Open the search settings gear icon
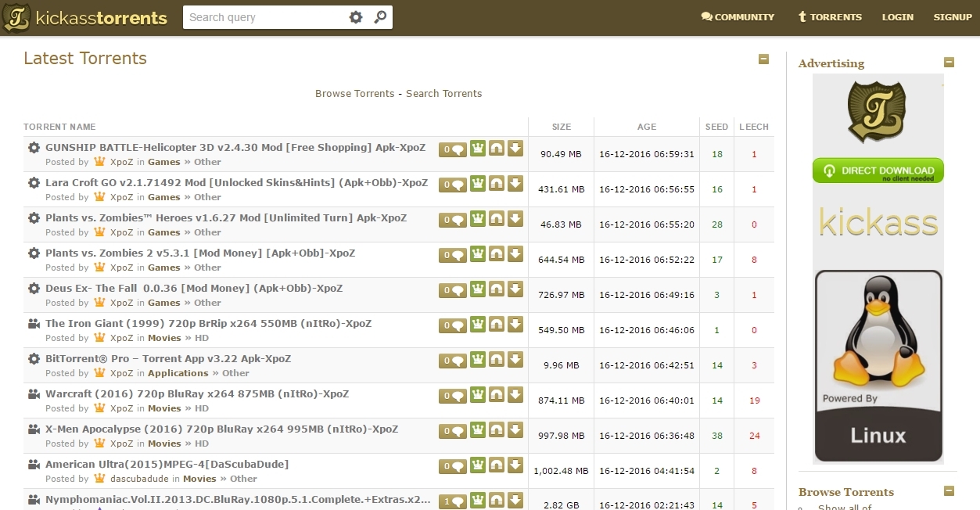Screen dimensions: 980x510 click(356, 17)
